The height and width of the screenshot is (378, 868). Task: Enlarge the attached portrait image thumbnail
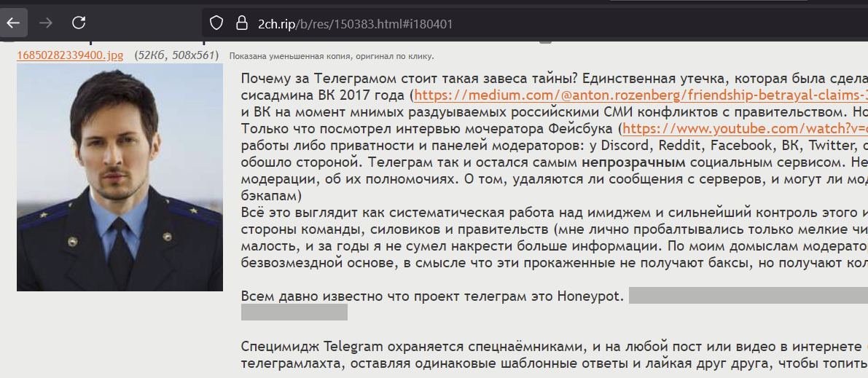(120, 177)
